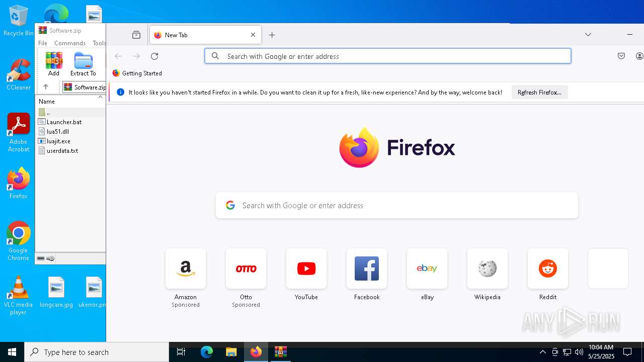The image size is (644, 362).
Task: Focus the Firefox address bar
Action: tap(388, 56)
